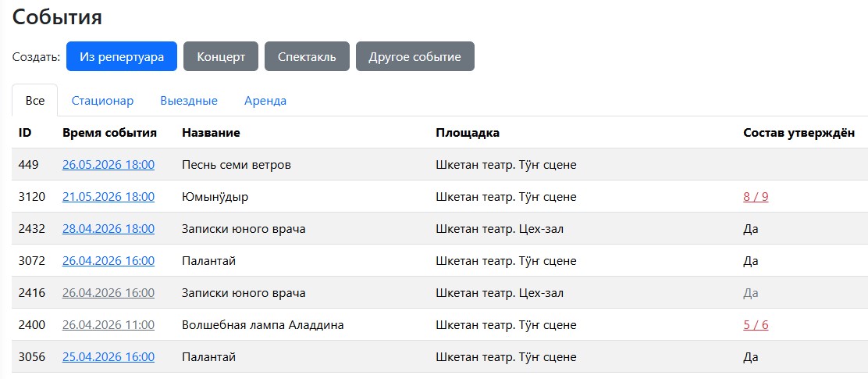Image resolution: width=868 pixels, height=379 pixels.
Task: Click the "Другое событие" button
Action: point(414,56)
